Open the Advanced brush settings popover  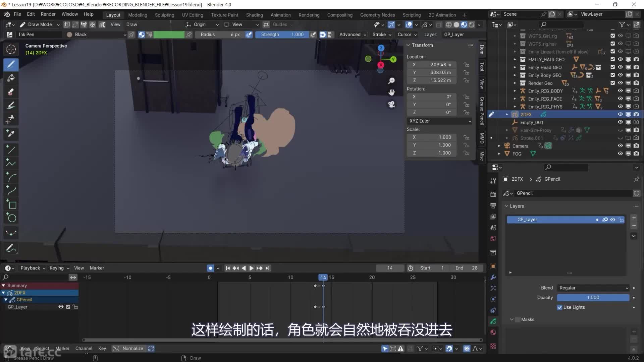(353, 35)
